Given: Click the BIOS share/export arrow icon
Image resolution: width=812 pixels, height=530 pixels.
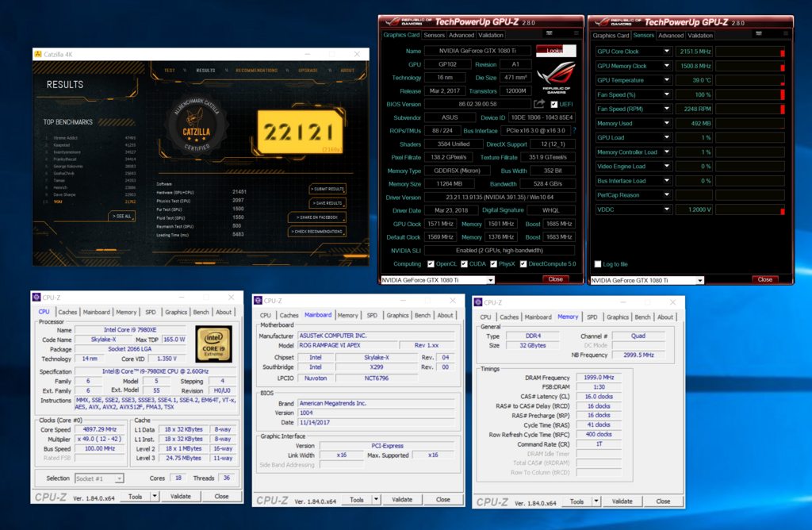Looking at the screenshot, I should pos(539,104).
